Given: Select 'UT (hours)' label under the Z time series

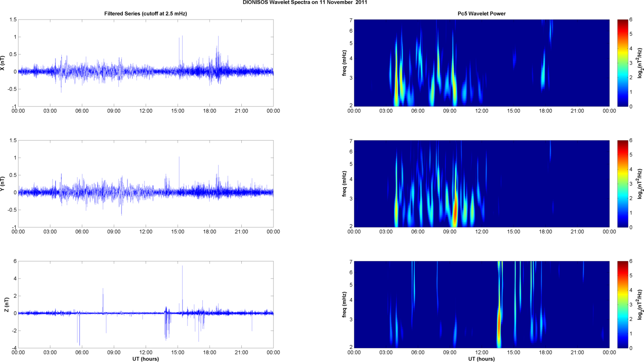Looking at the screenshot, I should pos(146,359).
